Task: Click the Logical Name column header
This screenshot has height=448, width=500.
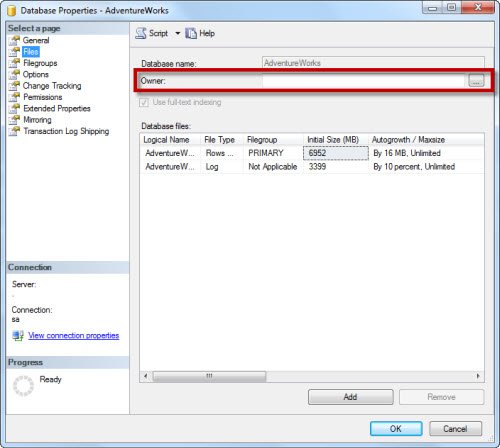Action: pos(170,140)
